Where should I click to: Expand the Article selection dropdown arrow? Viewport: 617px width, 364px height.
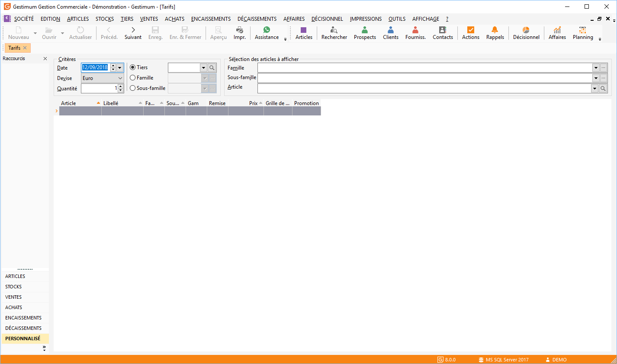point(595,88)
